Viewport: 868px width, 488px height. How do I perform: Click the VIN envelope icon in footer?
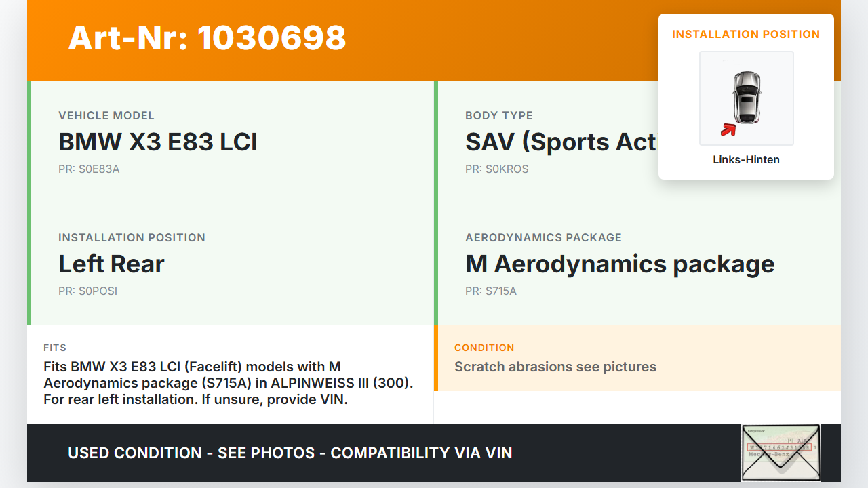[x=780, y=452]
